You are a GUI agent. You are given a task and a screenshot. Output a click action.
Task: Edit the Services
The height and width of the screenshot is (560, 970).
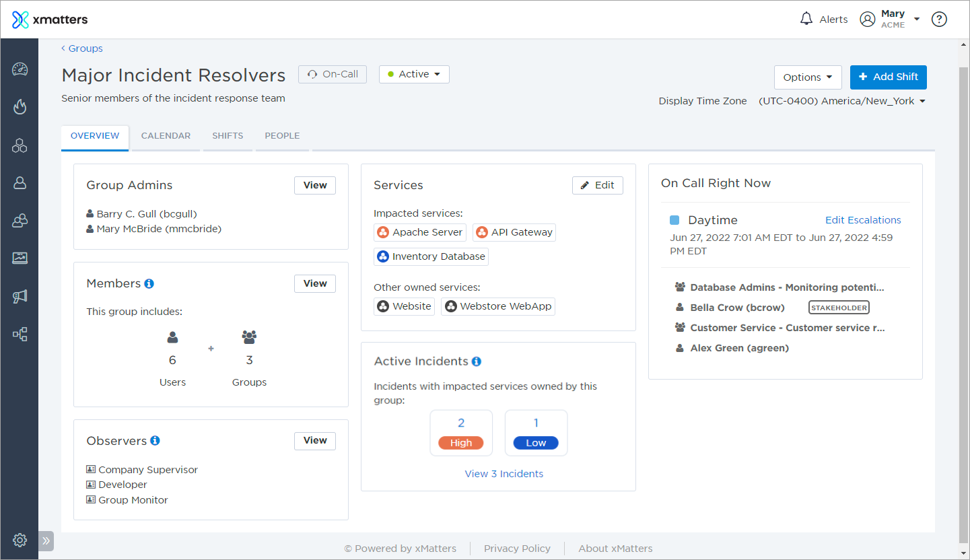(598, 185)
